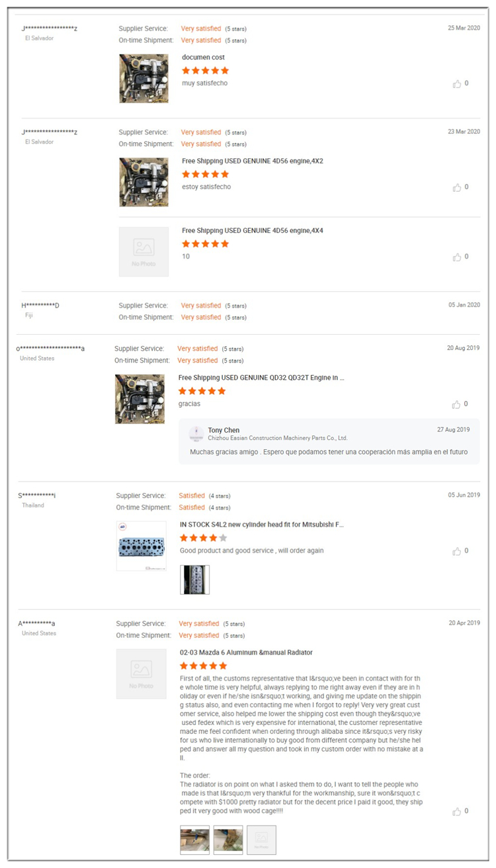The width and height of the screenshot is (496, 868).
Task: Click thumbs-up on the 'estoy satisfecho' review
Action: click(x=457, y=188)
